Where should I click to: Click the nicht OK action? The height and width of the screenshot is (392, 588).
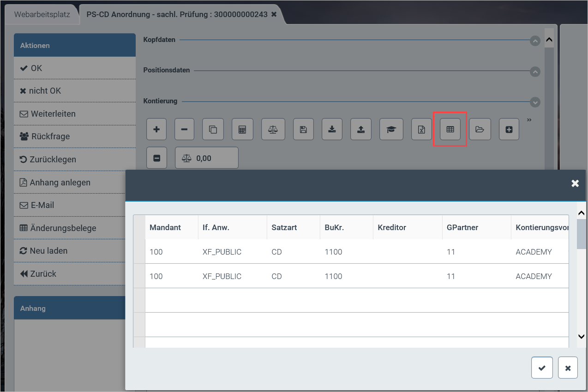45,91
